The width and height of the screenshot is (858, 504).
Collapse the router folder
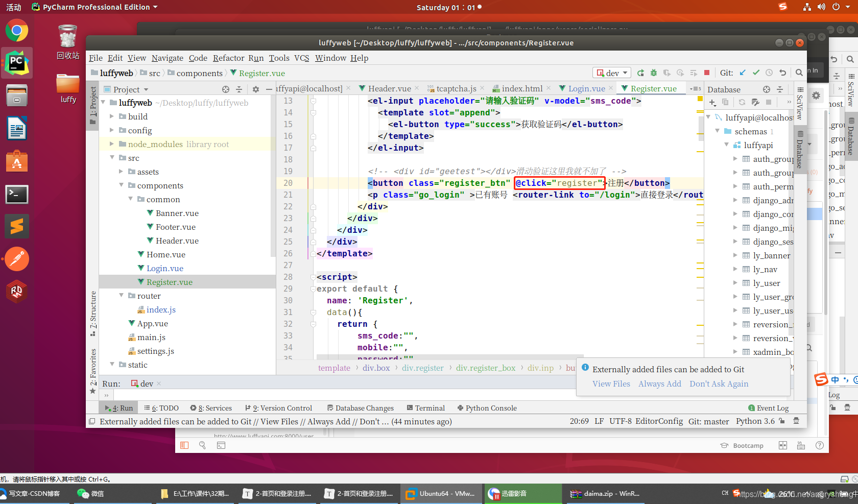pos(121,296)
